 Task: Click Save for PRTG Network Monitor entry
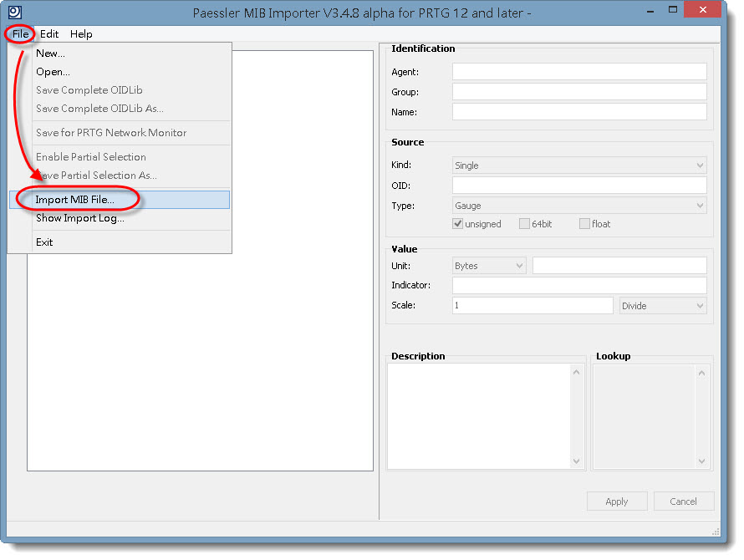tap(120, 133)
